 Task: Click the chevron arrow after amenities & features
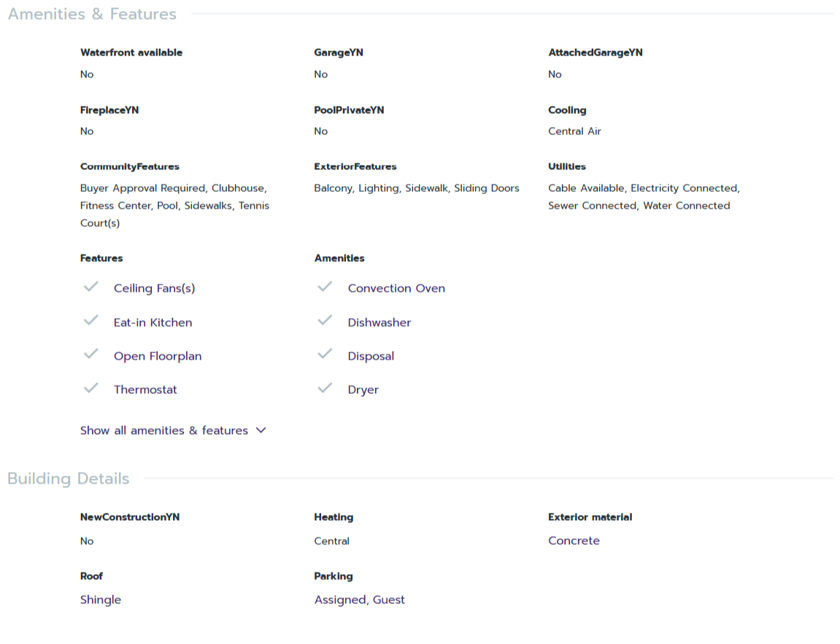coord(261,430)
